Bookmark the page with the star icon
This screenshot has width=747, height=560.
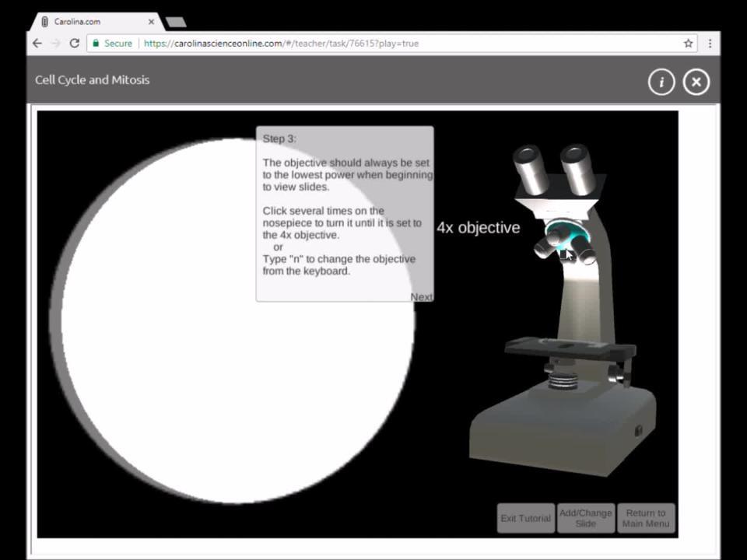[x=688, y=44]
